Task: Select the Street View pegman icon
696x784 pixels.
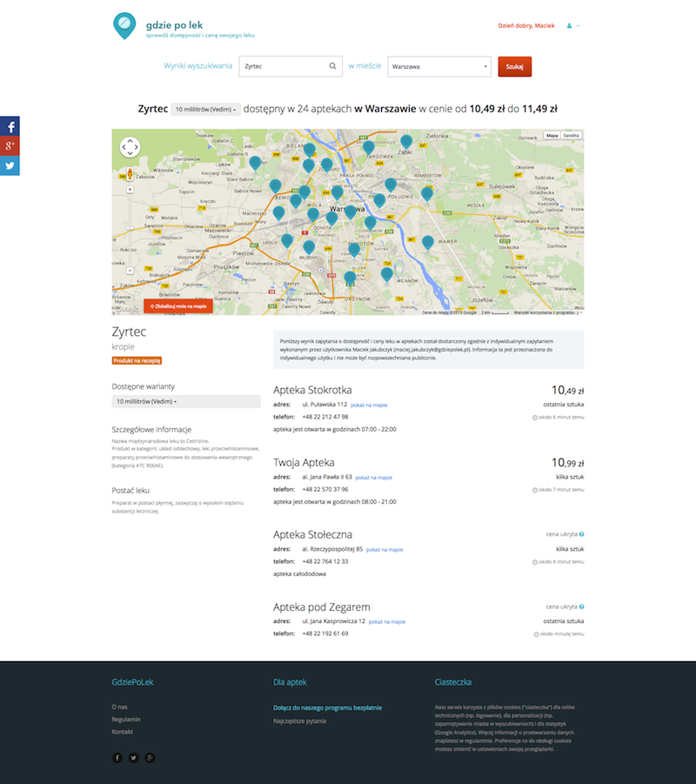Action: [130, 174]
